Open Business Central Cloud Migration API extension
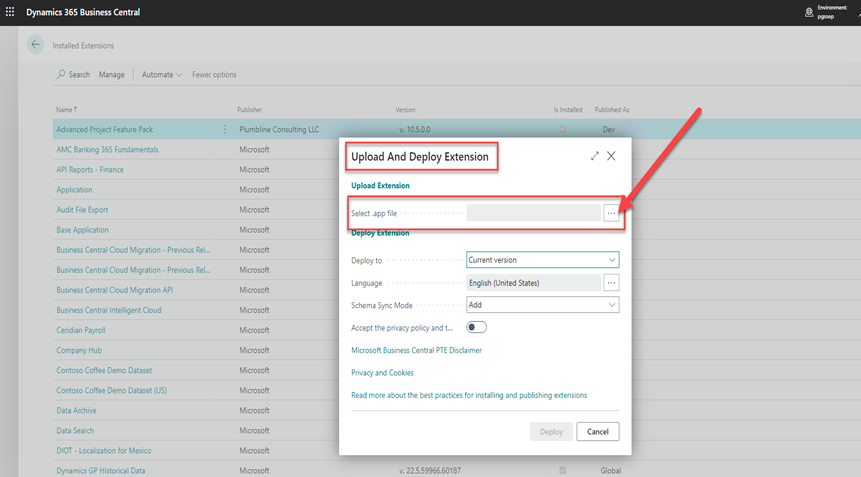 tap(114, 290)
